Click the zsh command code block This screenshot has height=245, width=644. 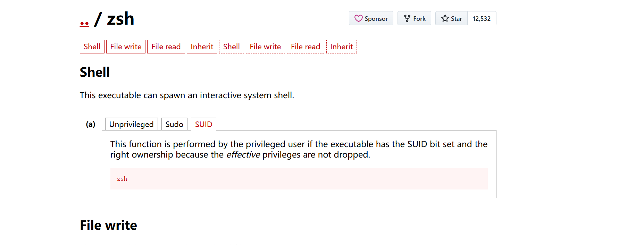coord(299,179)
